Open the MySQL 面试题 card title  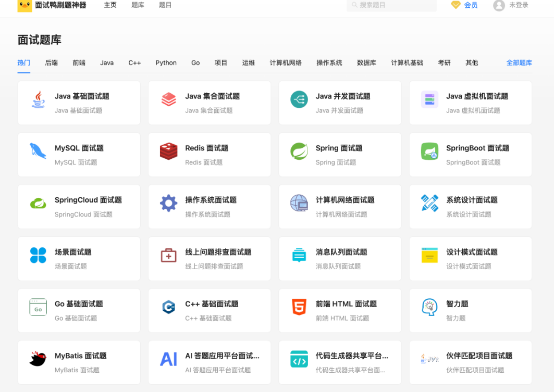point(79,148)
